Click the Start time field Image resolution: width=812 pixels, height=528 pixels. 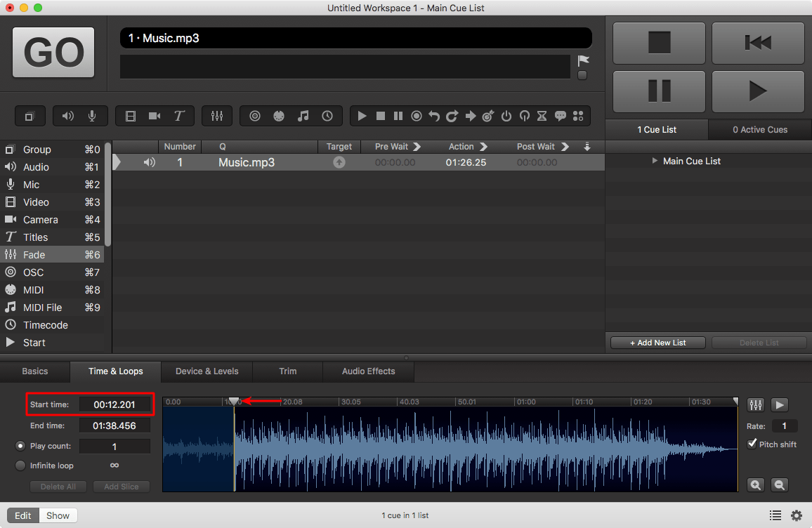pyautogui.click(x=114, y=404)
